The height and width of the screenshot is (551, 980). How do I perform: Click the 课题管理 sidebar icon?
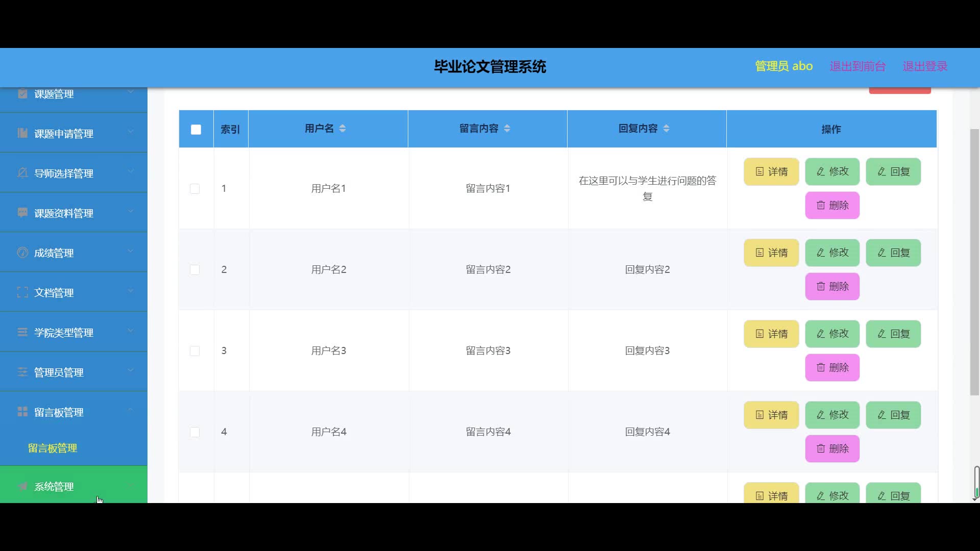(x=22, y=94)
